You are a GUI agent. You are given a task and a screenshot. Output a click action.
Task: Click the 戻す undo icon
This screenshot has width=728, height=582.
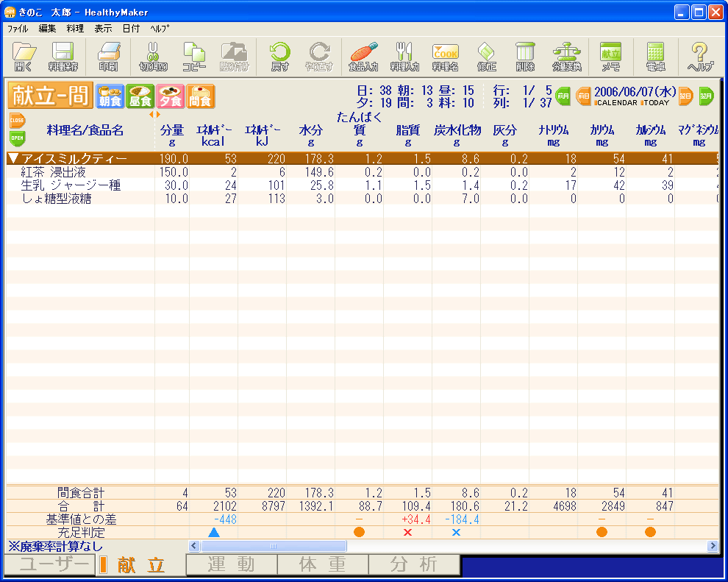(280, 57)
